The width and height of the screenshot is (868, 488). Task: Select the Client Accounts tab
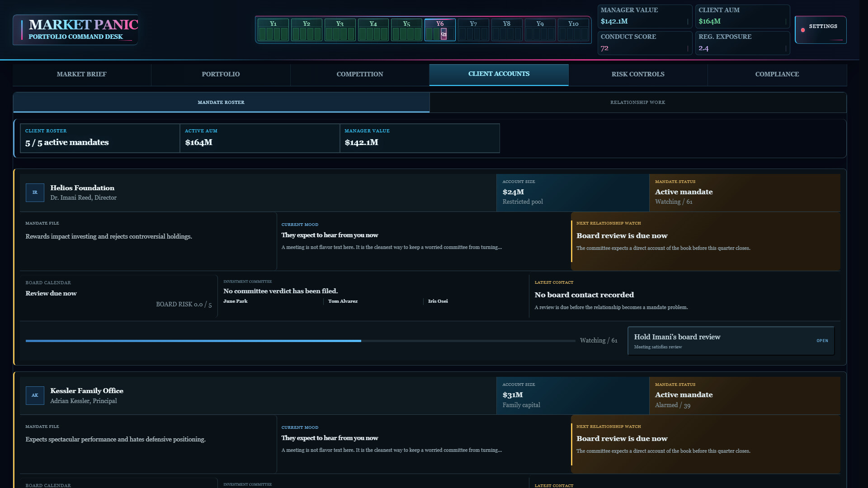pyautogui.click(x=499, y=75)
